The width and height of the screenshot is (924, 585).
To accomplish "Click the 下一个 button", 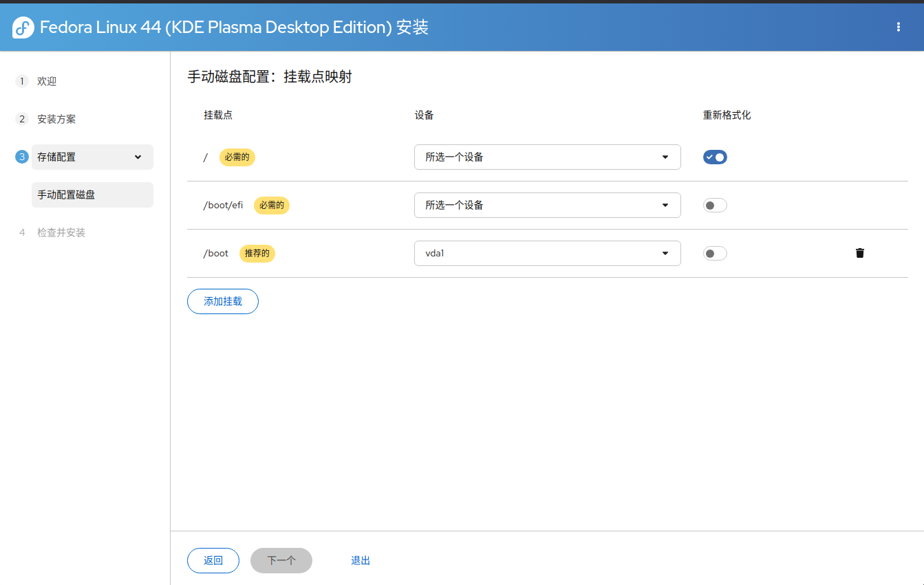I will [281, 560].
